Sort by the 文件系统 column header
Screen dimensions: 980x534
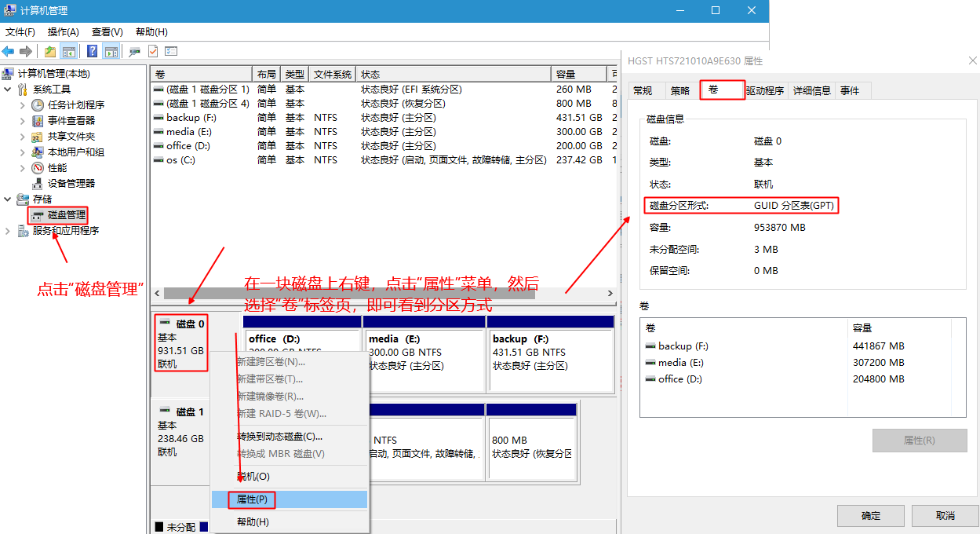coord(333,75)
